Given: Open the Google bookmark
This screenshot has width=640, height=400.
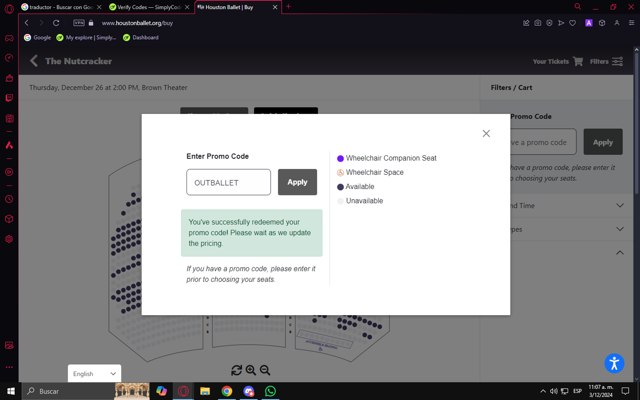Looking at the screenshot, I should [38, 38].
